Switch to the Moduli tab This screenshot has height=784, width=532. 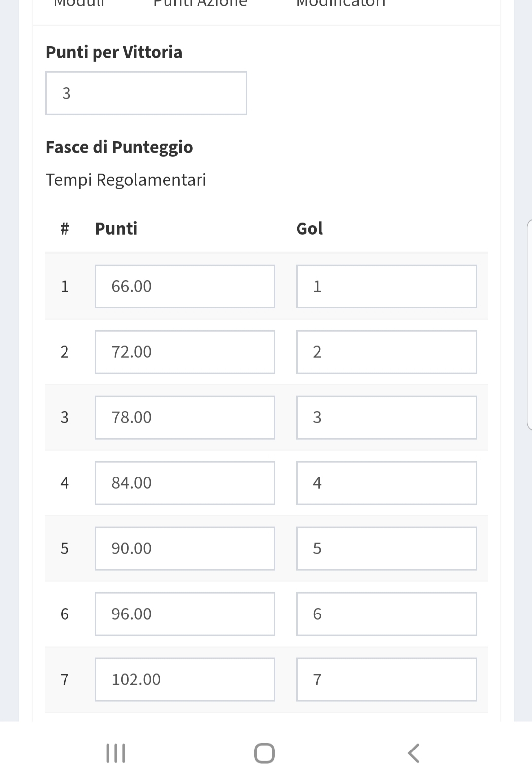tap(79, 4)
